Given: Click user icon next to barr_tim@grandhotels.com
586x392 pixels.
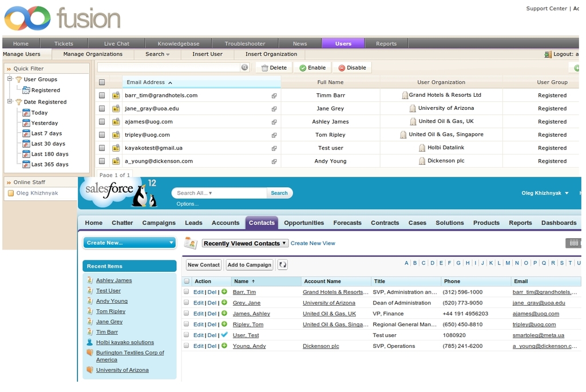Looking at the screenshot, I should (x=116, y=96).
